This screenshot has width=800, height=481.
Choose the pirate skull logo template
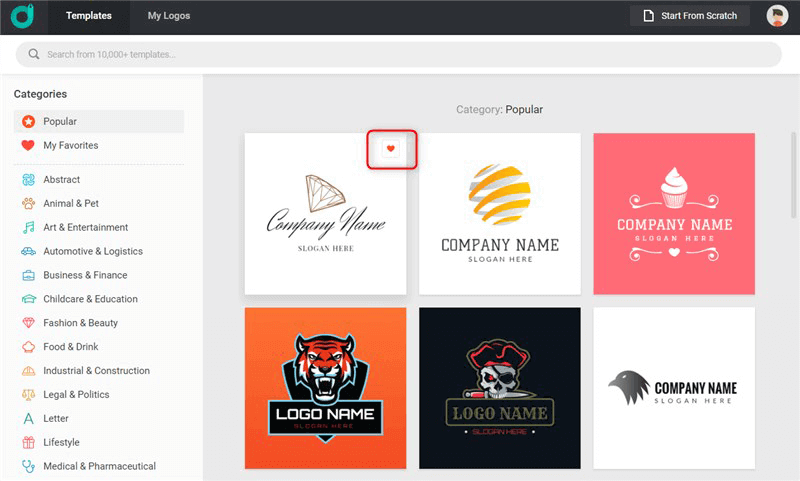click(x=500, y=388)
